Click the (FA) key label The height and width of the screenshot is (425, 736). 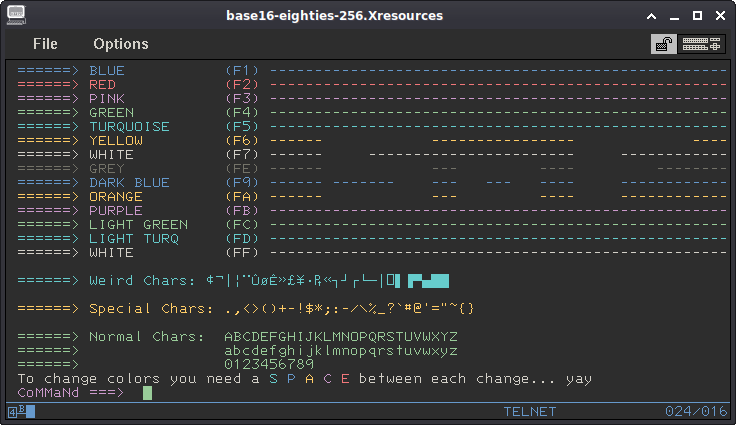242,197
